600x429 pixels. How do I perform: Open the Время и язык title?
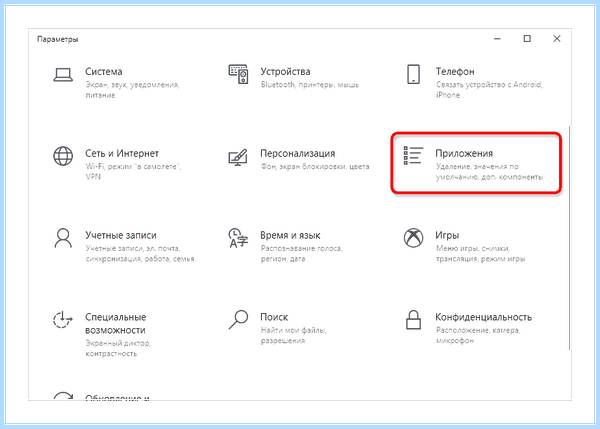tap(290, 235)
